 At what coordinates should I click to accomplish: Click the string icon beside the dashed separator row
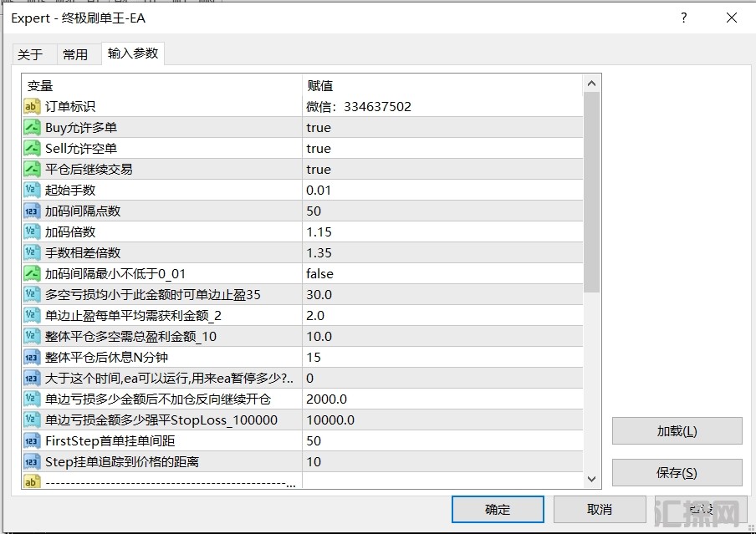pyautogui.click(x=31, y=481)
